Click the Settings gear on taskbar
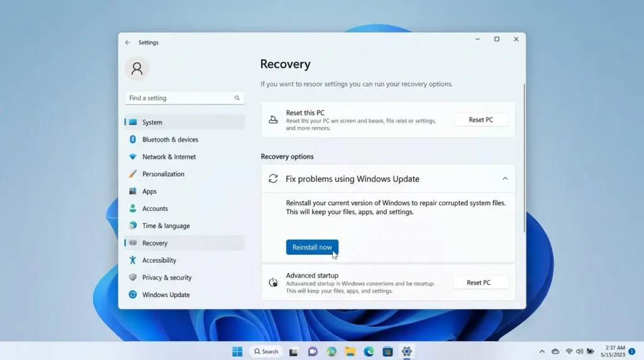The height and width of the screenshot is (360, 644). coord(407,351)
